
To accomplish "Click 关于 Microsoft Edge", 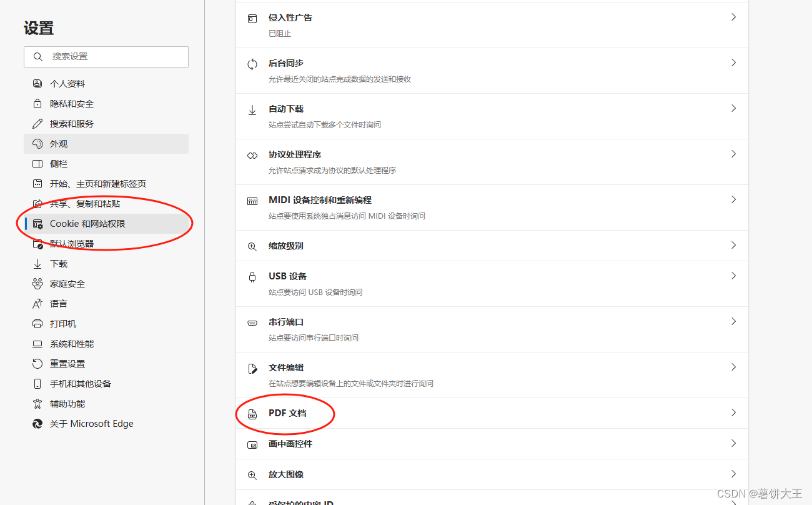I will [x=91, y=423].
